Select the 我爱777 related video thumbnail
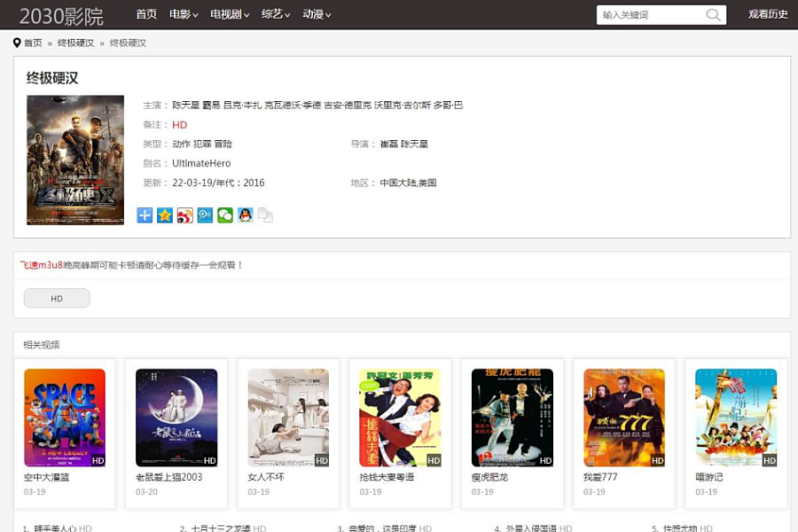Image resolution: width=798 pixels, height=532 pixels. (624, 418)
